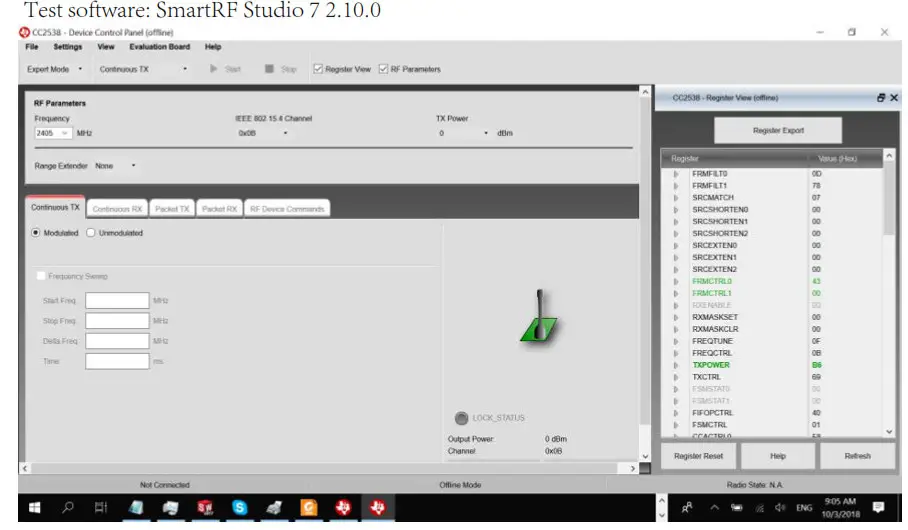Expand the FRMCTRL0 register row
The image size is (908, 530).
(x=676, y=282)
